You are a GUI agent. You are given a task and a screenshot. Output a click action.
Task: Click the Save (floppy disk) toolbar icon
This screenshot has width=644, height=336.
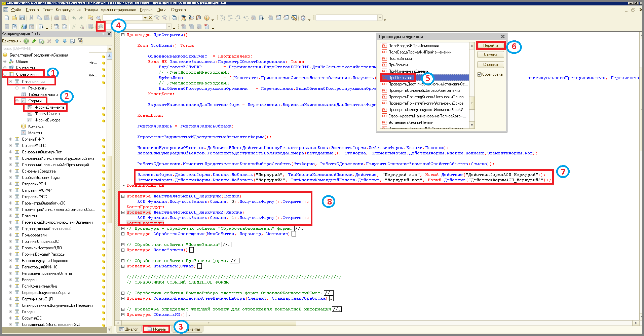pyautogui.click(x=22, y=18)
